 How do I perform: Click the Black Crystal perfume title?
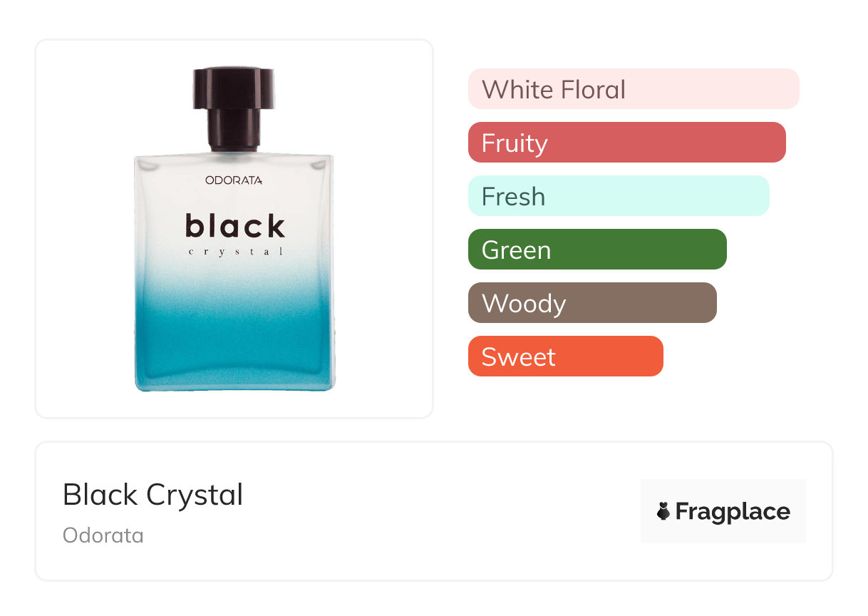click(153, 495)
